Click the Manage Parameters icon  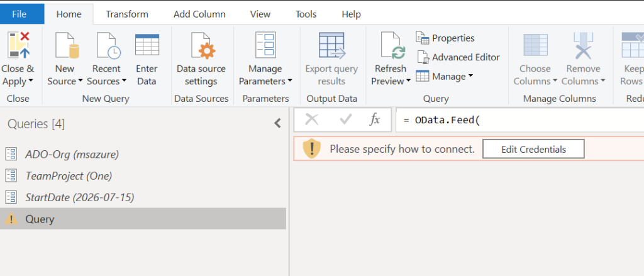[x=265, y=45]
